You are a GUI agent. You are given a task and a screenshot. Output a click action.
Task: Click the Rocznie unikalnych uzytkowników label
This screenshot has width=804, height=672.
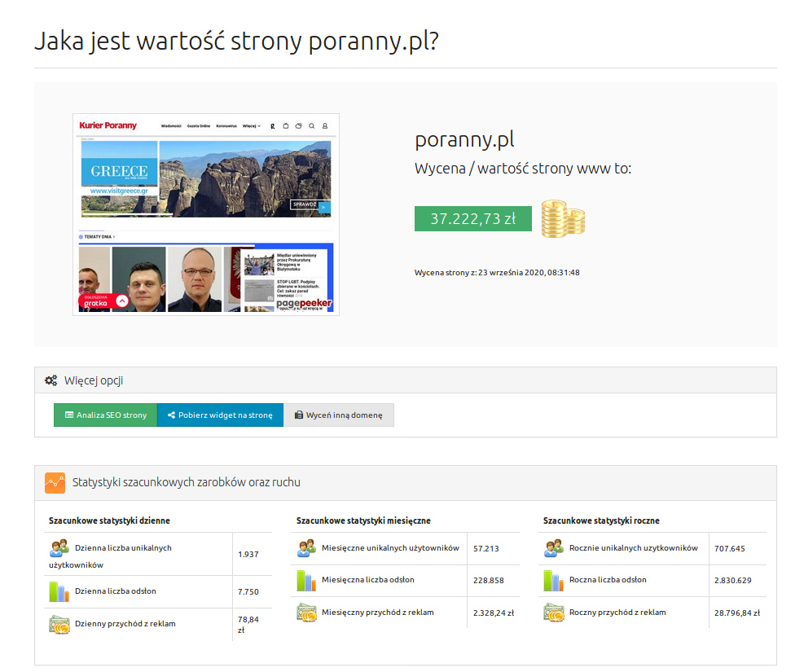(x=634, y=548)
